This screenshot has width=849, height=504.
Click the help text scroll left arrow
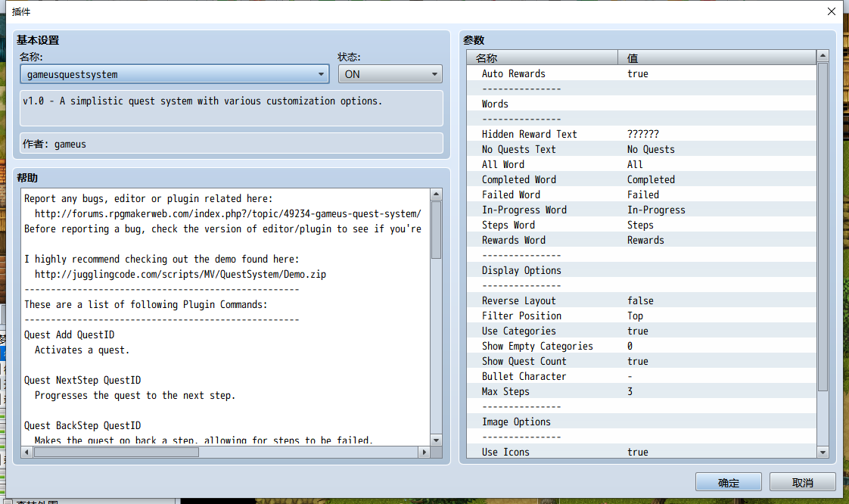(26, 452)
